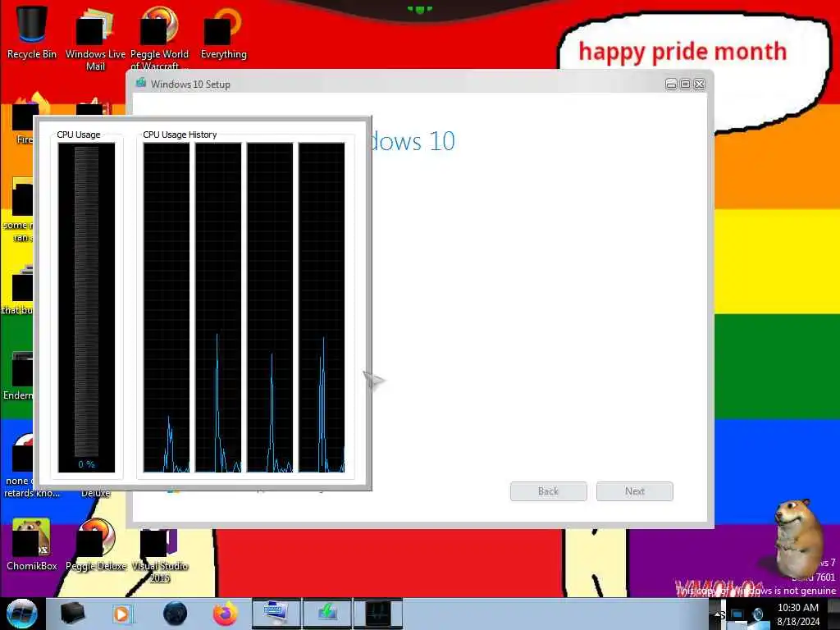
Task: Open Windows Live Mail desktop shortcut
Action: 95,39
